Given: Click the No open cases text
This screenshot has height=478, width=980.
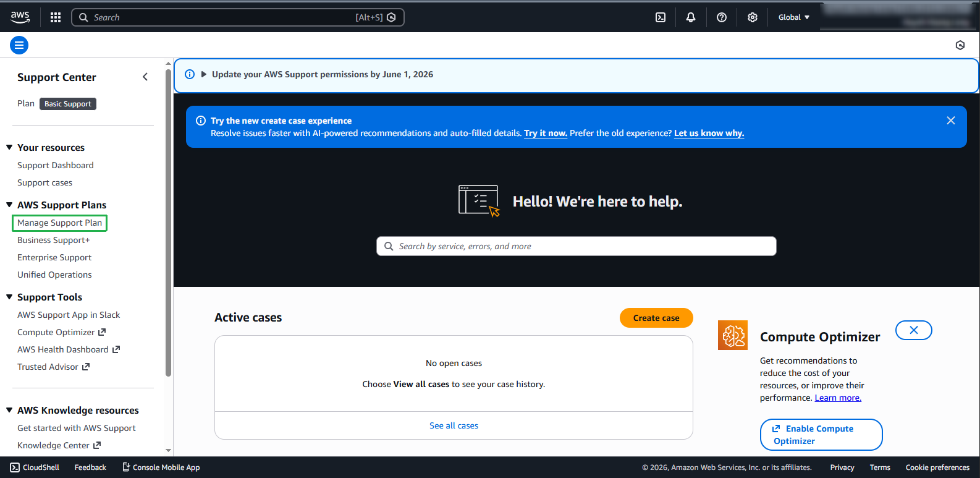Looking at the screenshot, I should click(454, 363).
